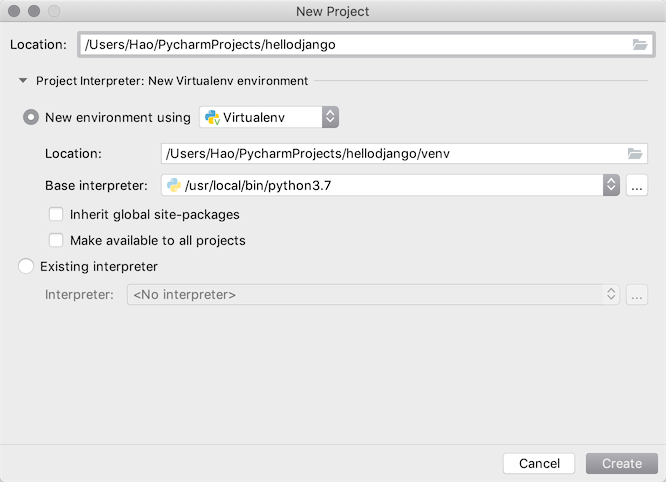The height and width of the screenshot is (482, 666).
Task: Enable Inherit global site-packages checkbox
Action: click(x=56, y=214)
